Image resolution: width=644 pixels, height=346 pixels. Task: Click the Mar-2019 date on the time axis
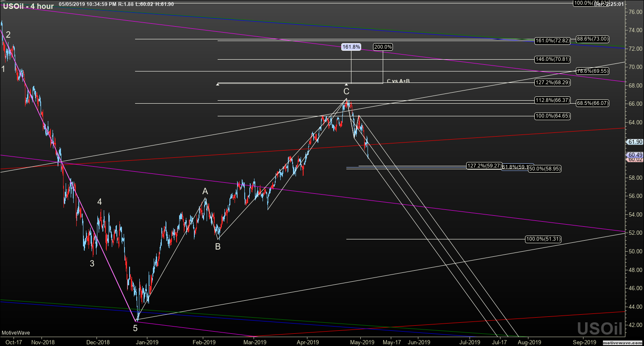(254, 342)
